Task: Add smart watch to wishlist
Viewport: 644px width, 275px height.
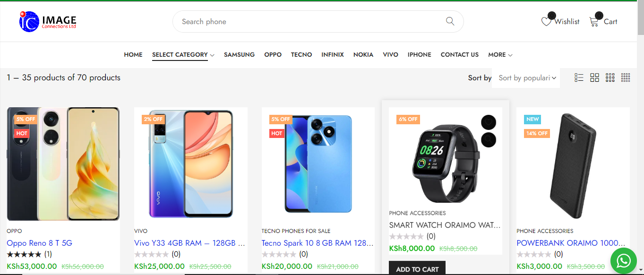Action: tap(489, 122)
